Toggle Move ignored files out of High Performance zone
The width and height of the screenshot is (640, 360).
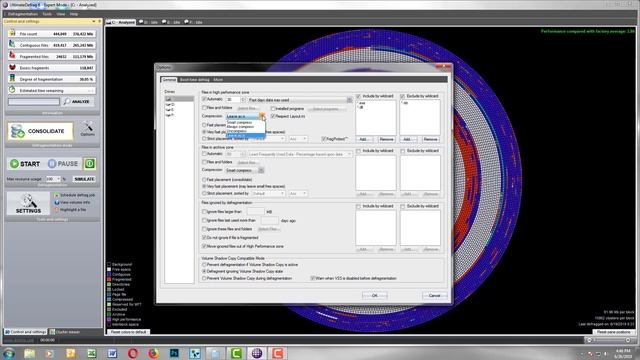(204, 247)
